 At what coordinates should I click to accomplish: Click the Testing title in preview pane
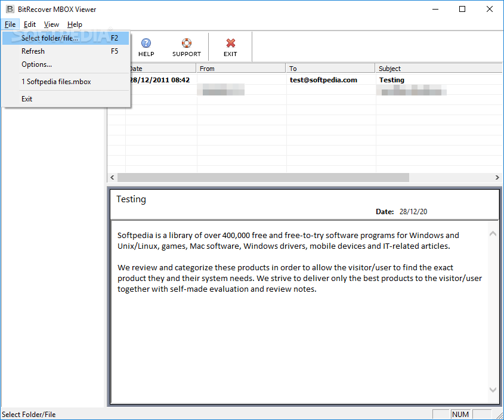(x=131, y=199)
